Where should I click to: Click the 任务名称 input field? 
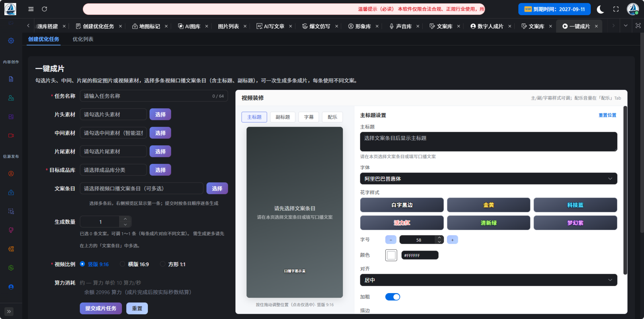(154, 96)
